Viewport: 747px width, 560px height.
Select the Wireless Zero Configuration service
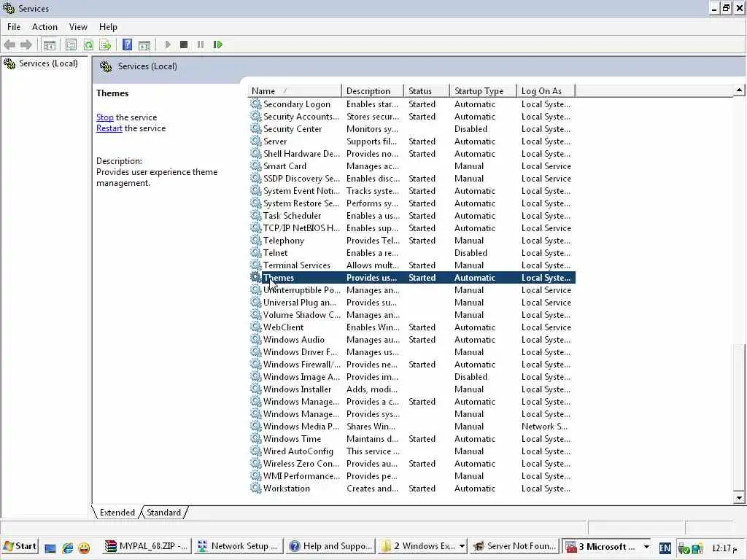pyautogui.click(x=412, y=463)
